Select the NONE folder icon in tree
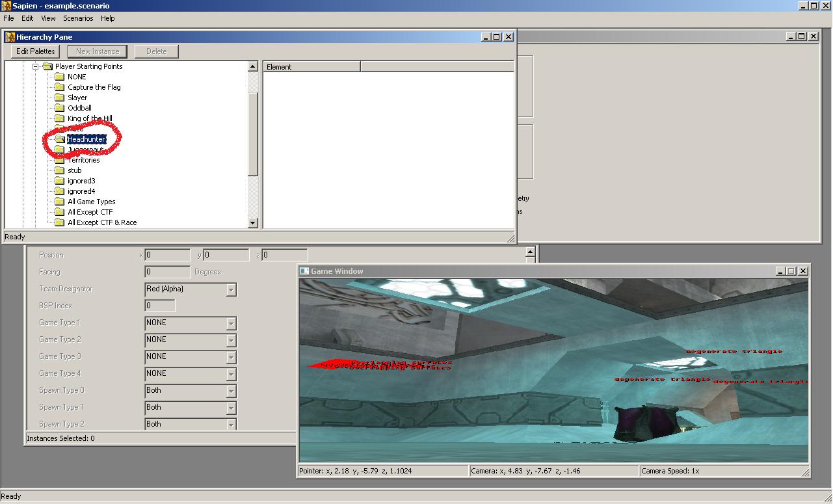Screen dimensions: 833x504 point(60,77)
